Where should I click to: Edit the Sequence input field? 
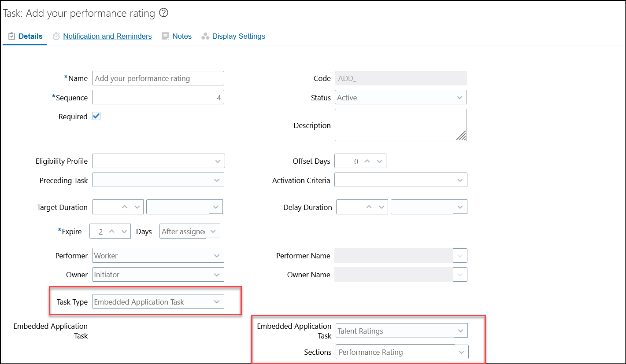pyautogui.click(x=158, y=98)
